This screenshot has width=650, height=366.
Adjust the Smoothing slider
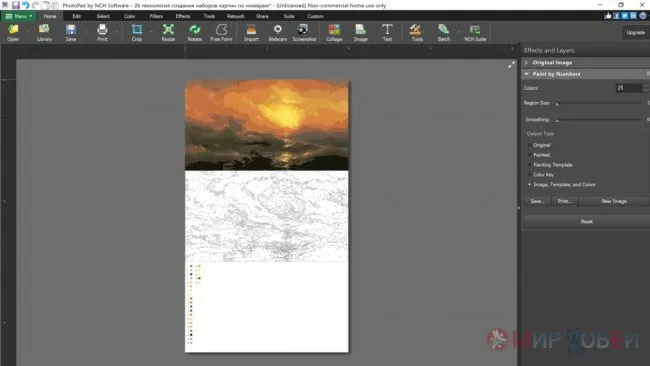tap(599, 119)
